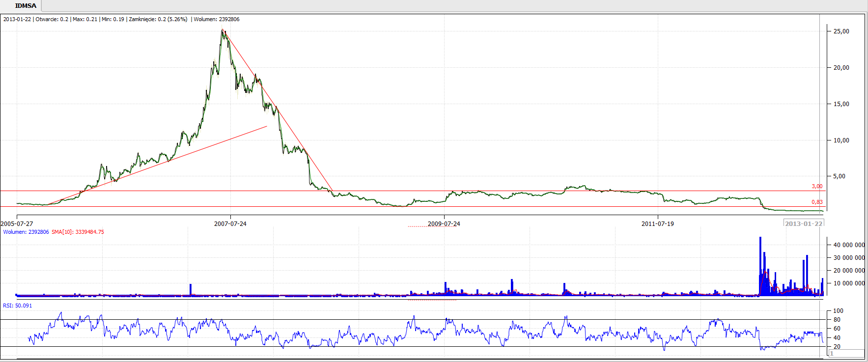Click the 2011-07-19 date axis label

658,223
